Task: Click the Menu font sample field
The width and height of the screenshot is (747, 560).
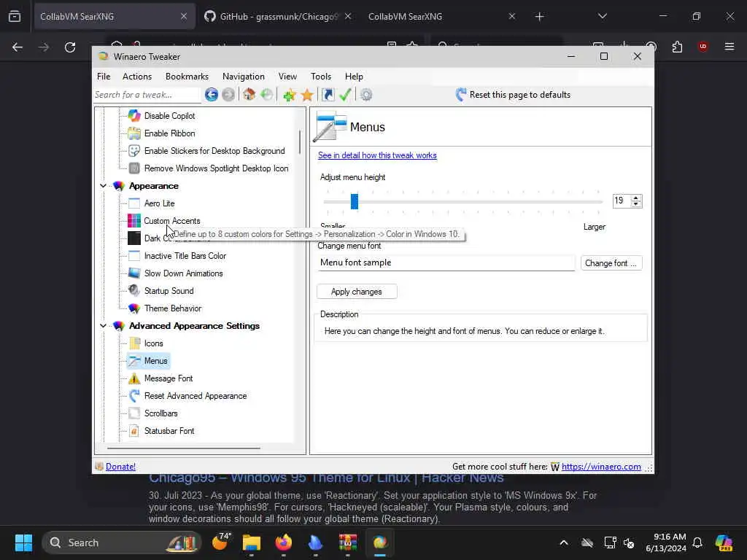Action: [446, 262]
